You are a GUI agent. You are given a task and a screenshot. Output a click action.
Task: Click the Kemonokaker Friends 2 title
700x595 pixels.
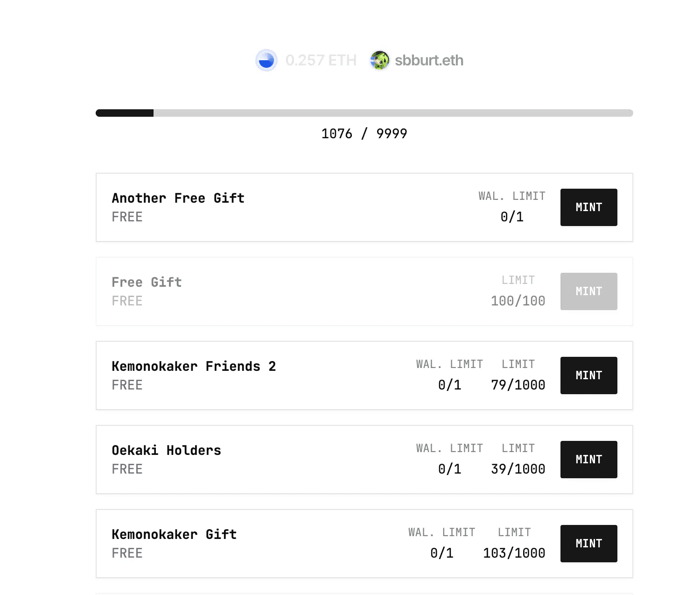[x=194, y=366]
